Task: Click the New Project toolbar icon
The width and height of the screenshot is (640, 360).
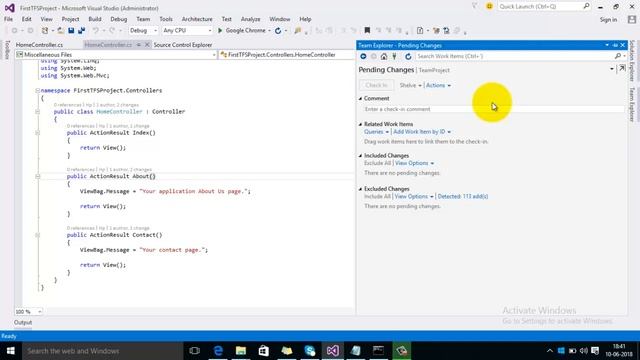Action: pos(45,31)
